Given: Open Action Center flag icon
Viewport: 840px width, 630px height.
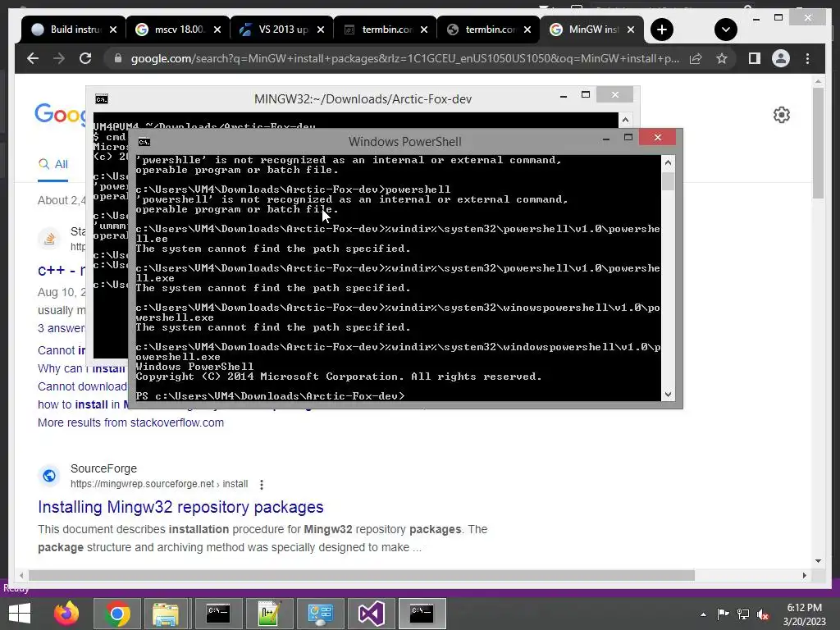Looking at the screenshot, I should click(x=723, y=614).
